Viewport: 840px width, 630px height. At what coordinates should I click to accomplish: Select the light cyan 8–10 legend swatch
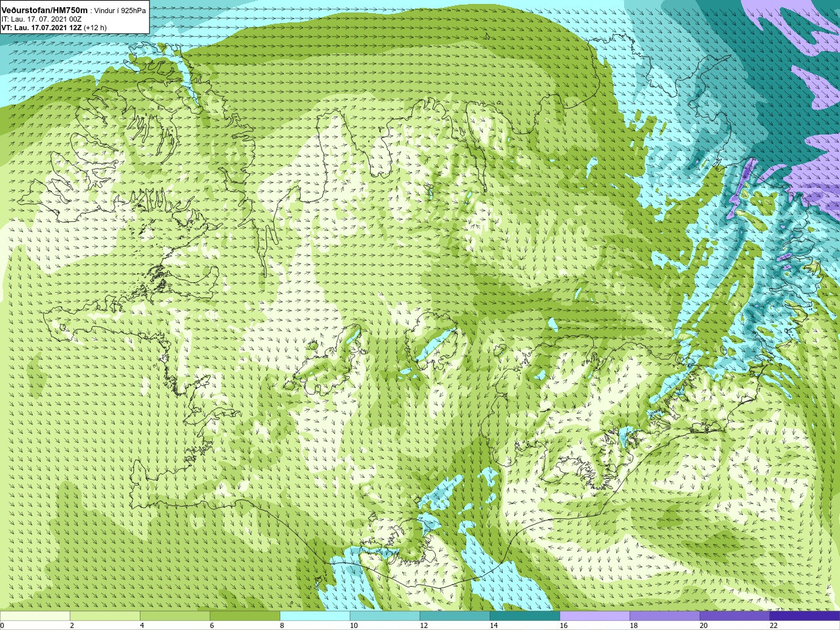tap(315, 616)
